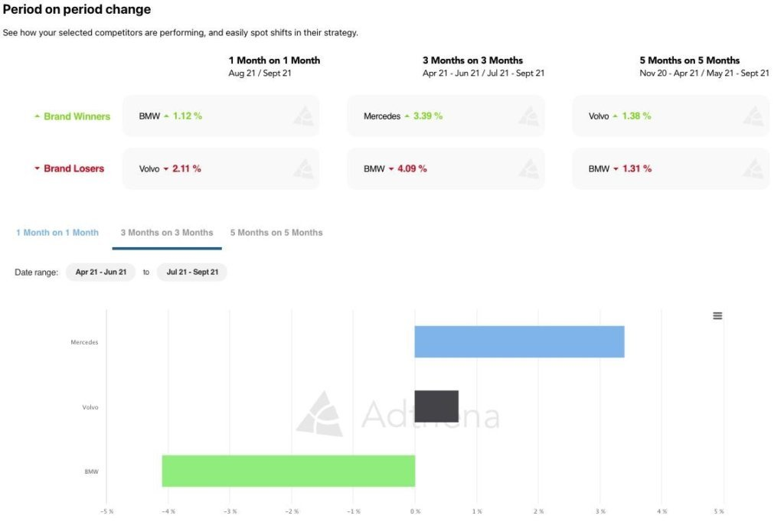Click the Adthena logo in BMW winner card
This screenshot has width=784, height=532.
pyautogui.click(x=303, y=115)
